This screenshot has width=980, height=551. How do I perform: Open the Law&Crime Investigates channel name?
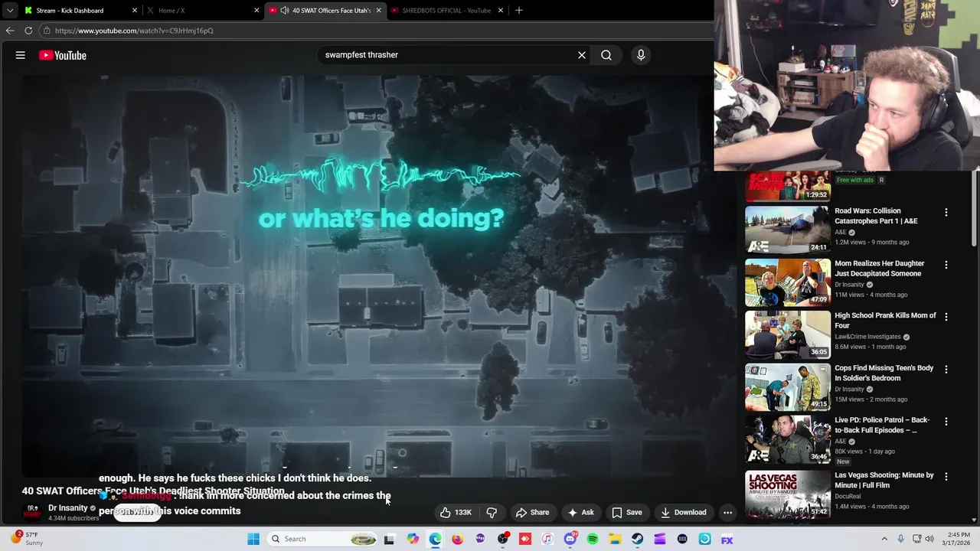(868, 337)
